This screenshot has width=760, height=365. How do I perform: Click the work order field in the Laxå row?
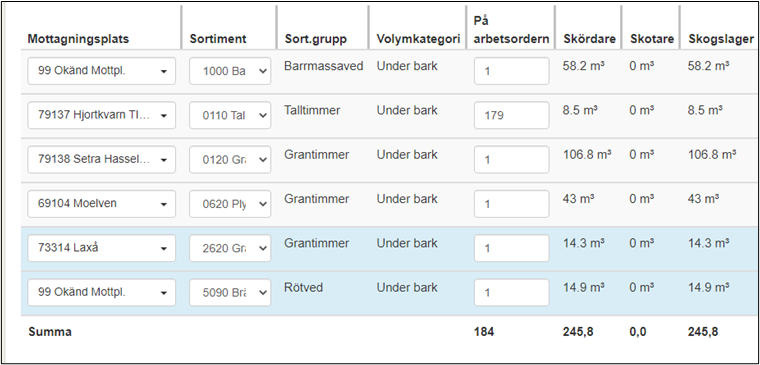[x=511, y=248]
